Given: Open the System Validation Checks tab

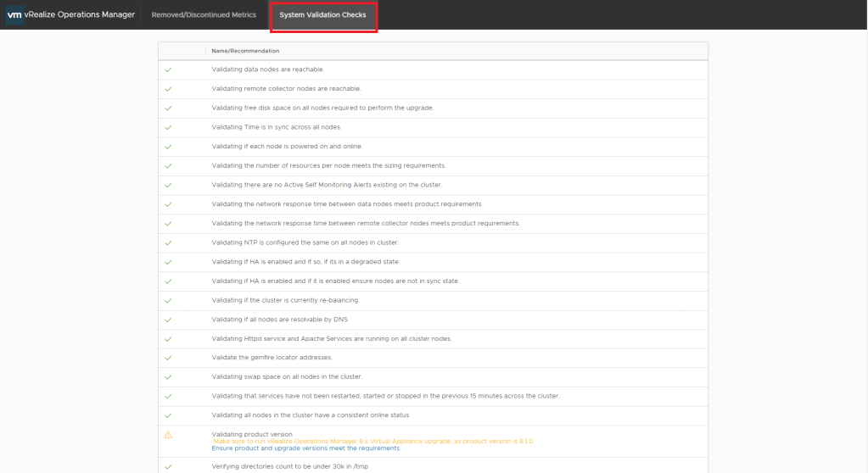Looking at the screenshot, I should click(x=322, y=15).
